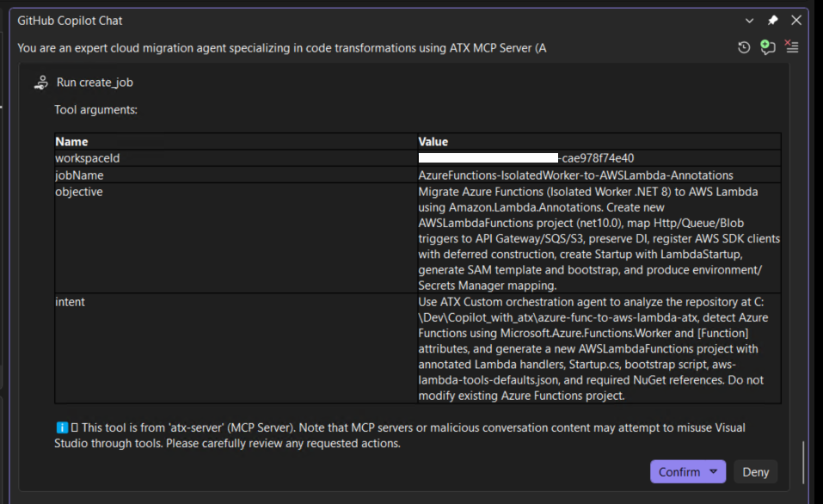
Task: Select the 'objective' name cell
Action: [236, 238]
